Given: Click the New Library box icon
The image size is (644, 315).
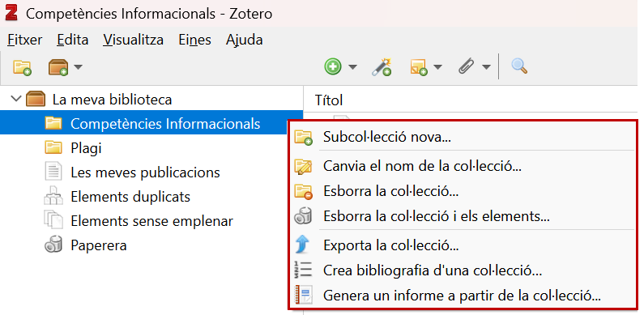Looking at the screenshot, I should (x=58, y=67).
